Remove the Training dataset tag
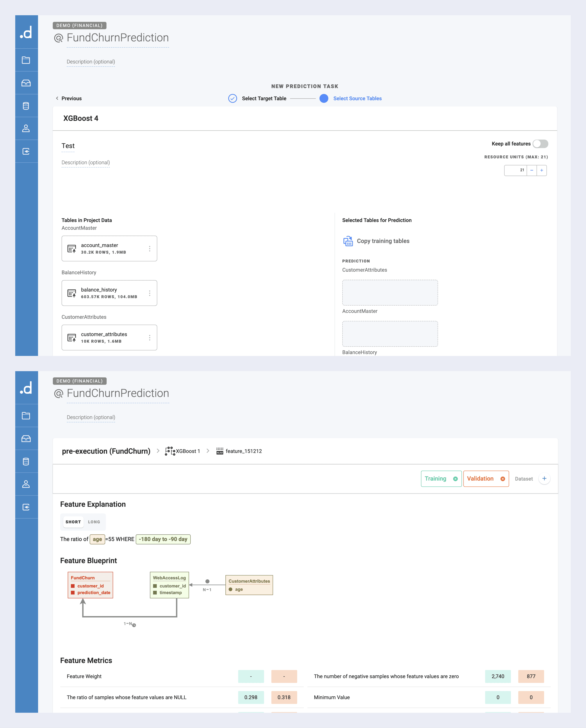This screenshot has width=586, height=728. (455, 479)
